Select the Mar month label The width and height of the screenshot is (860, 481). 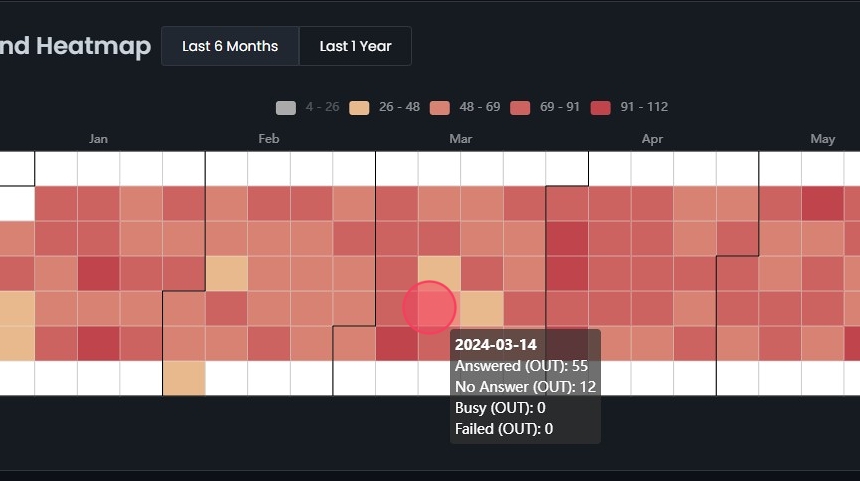tap(460, 139)
